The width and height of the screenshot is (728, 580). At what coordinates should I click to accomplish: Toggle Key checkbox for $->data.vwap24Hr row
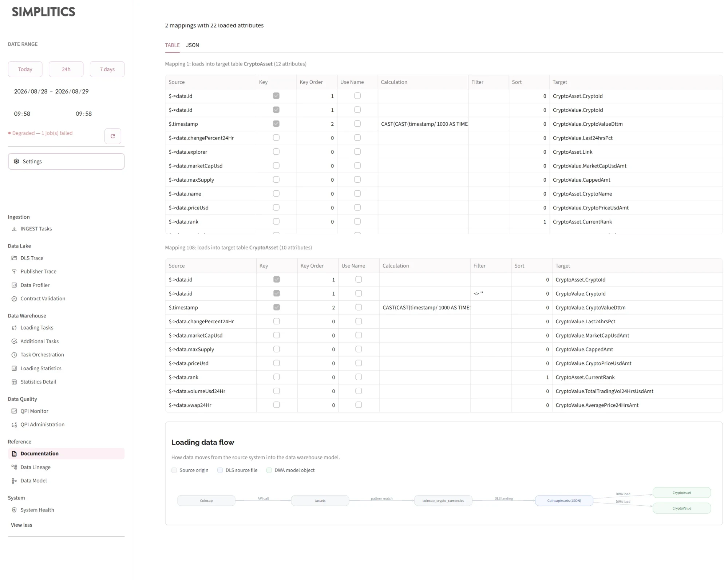click(x=277, y=405)
